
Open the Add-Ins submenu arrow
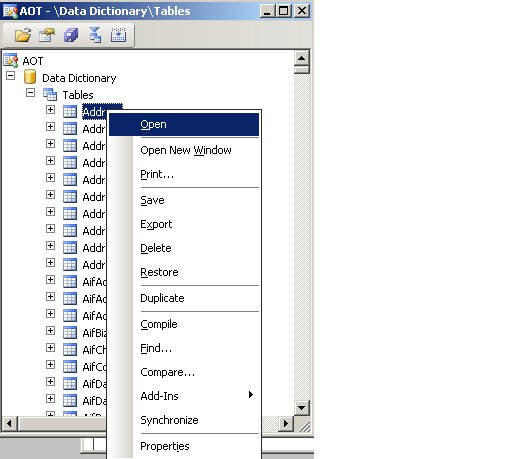[x=251, y=395]
